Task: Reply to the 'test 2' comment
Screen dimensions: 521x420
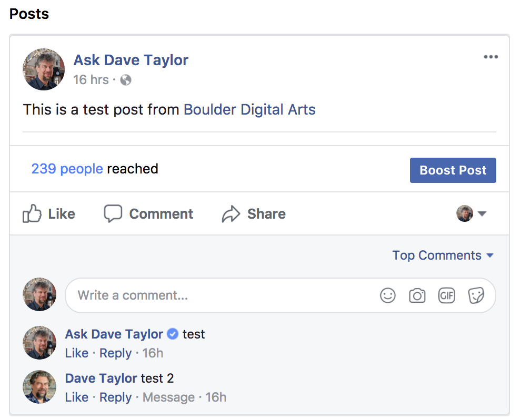Action: pyautogui.click(x=116, y=397)
